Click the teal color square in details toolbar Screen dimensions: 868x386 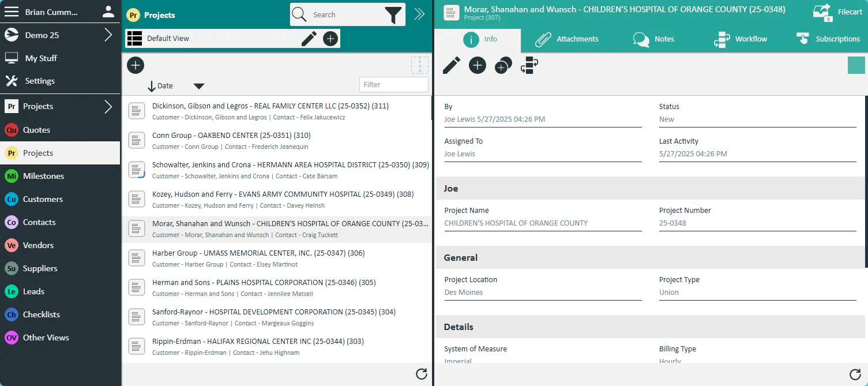(x=856, y=65)
